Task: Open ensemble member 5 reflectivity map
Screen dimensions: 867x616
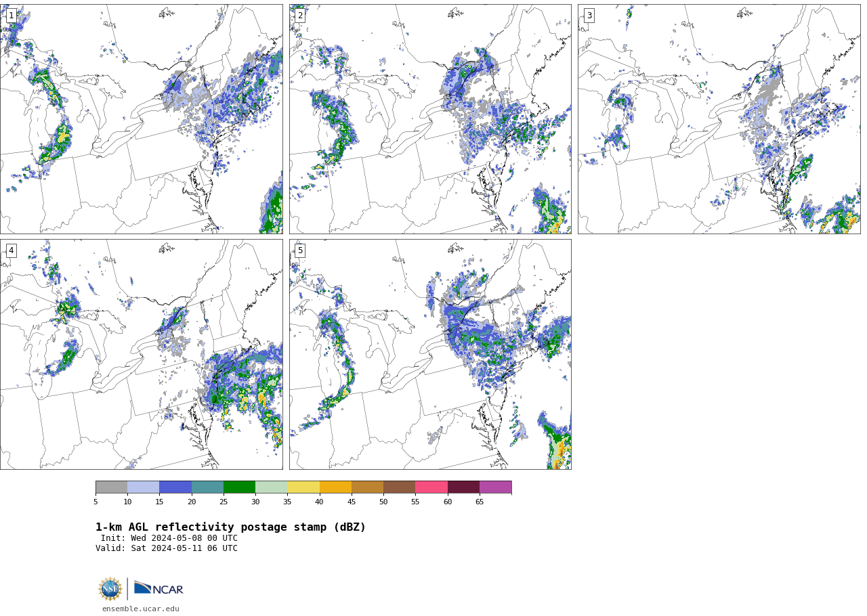Action: (x=430, y=354)
